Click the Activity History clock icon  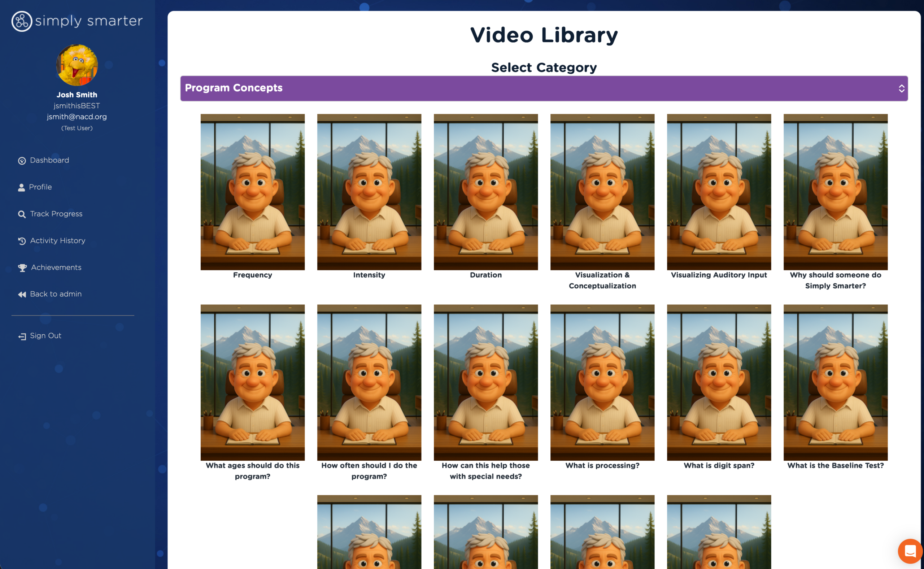tap(22, 241)
